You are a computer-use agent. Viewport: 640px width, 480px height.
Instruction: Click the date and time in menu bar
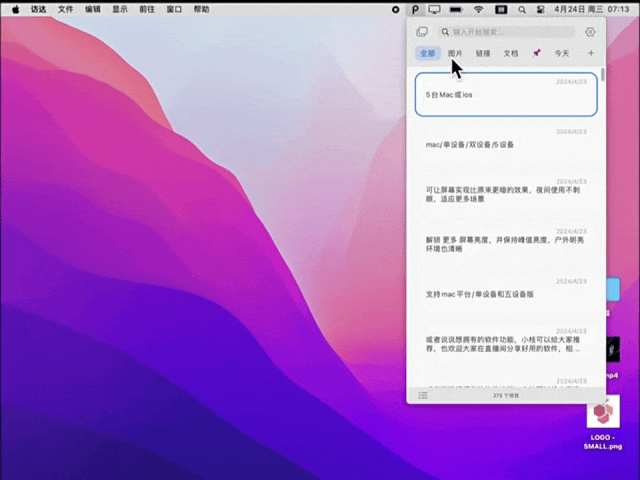pos(591,9)
